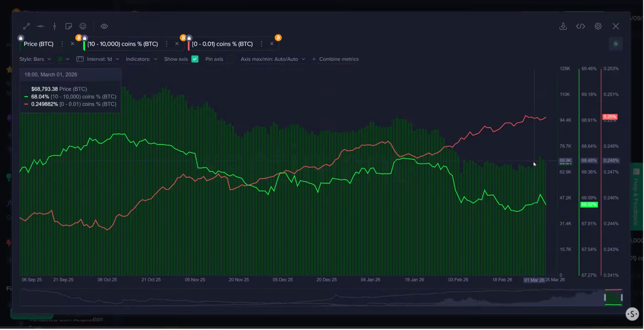Select the [0 - 0.01) coins % tab

(x=222, y=44)
